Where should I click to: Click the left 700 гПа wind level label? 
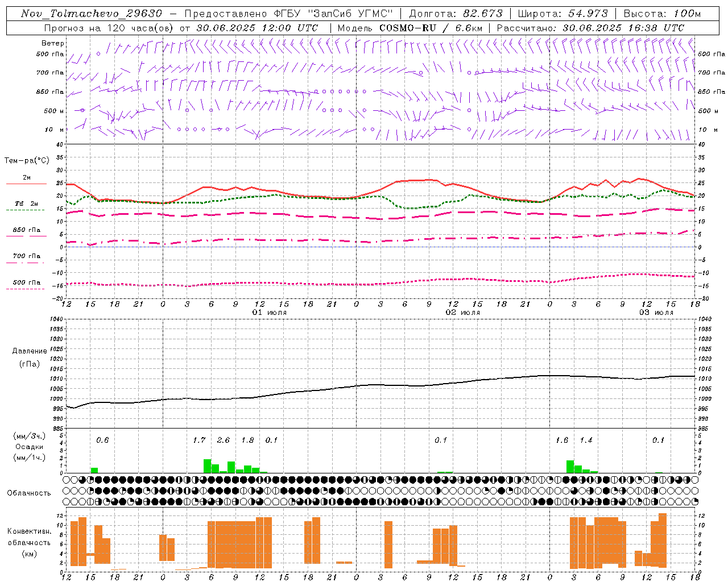pyautogui.click(x=50, y=73)
